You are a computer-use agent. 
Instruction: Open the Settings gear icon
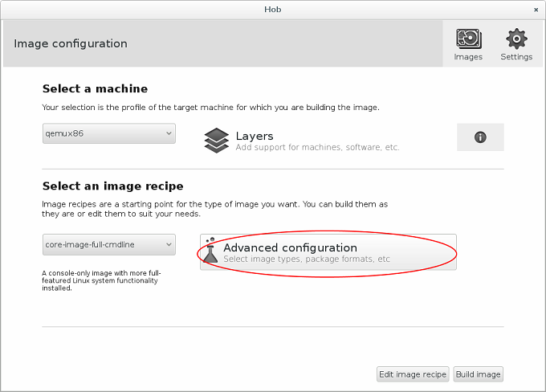(516, 39)
